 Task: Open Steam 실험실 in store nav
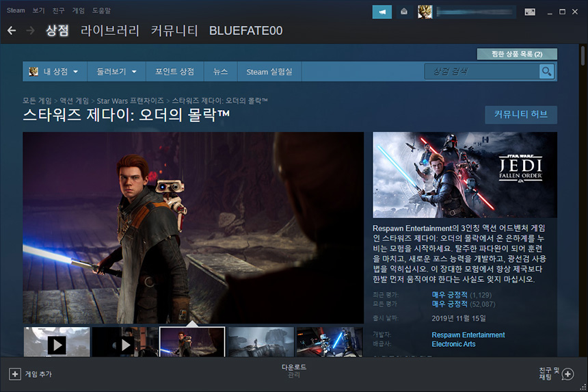(269, 71)
